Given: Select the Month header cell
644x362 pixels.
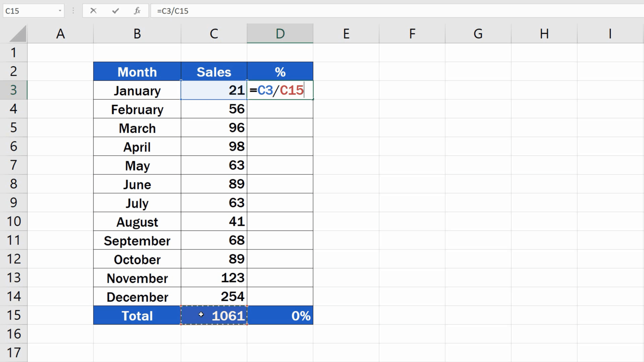Looking at the screenshot, I should pyautogui.click(x=137, y=72).
